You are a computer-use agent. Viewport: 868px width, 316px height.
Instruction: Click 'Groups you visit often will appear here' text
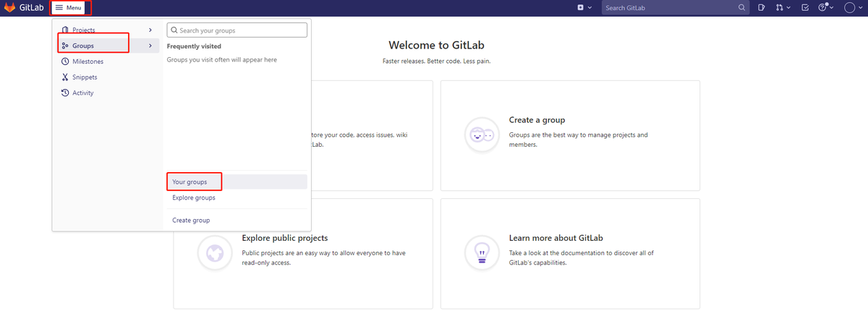point(222,60)
